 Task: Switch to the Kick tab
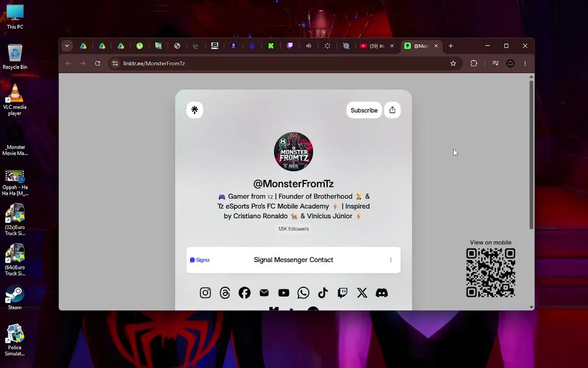pos(271,46)
